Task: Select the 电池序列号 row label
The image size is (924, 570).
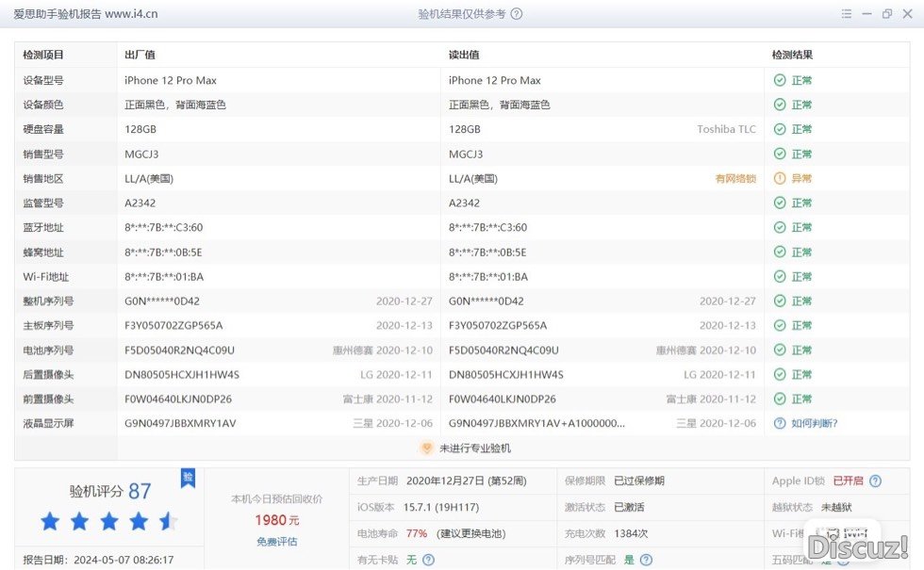Action: tap(48, 350)
